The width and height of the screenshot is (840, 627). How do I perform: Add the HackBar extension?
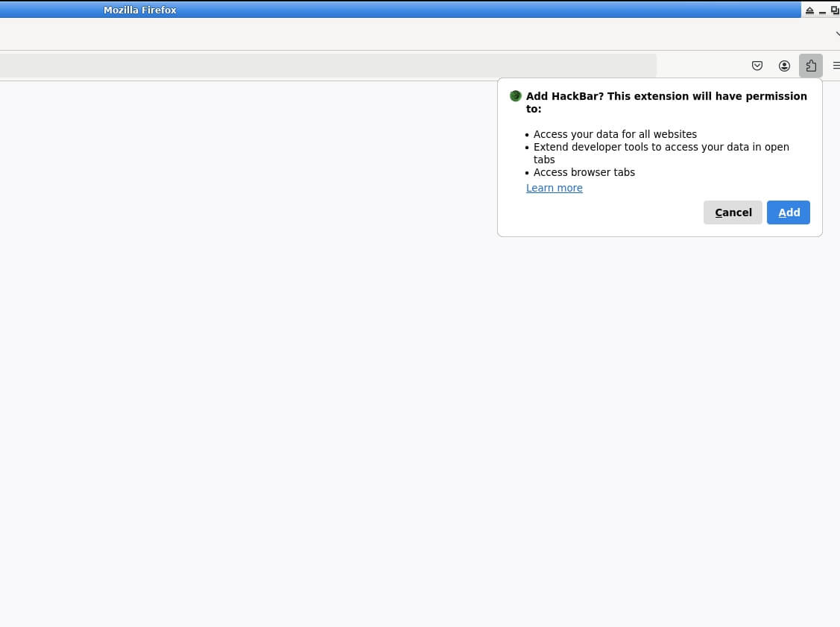pyautogui.click(x=788, y=212)
